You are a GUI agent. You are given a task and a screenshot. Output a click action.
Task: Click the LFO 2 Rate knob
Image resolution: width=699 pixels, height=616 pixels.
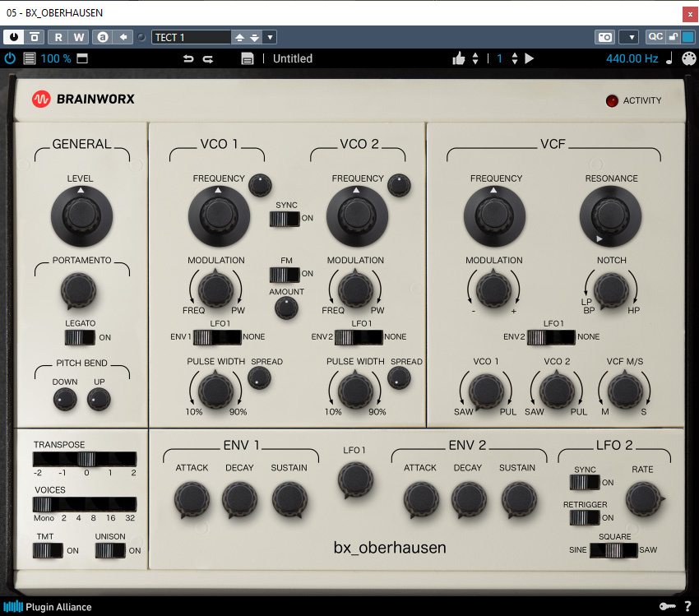click(644, 499)
